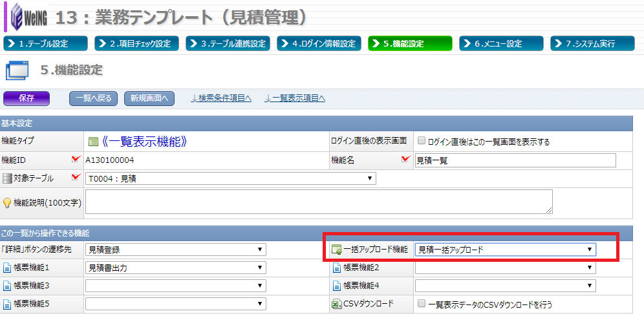Click the Excel icon beside CSVダウンロード
The width and height of the screenshot is (644, 320).
[x=336, y=304]
